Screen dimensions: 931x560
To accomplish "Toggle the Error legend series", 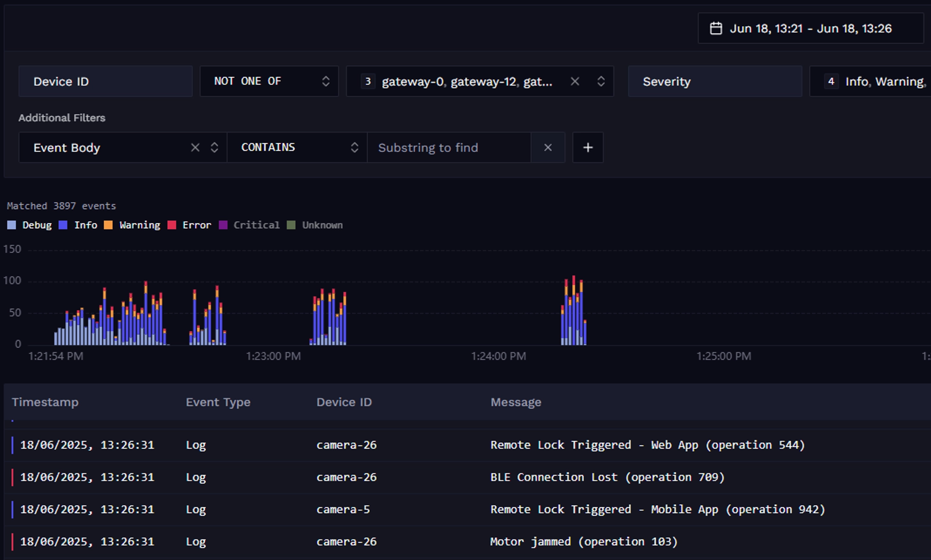I will 189,225.
